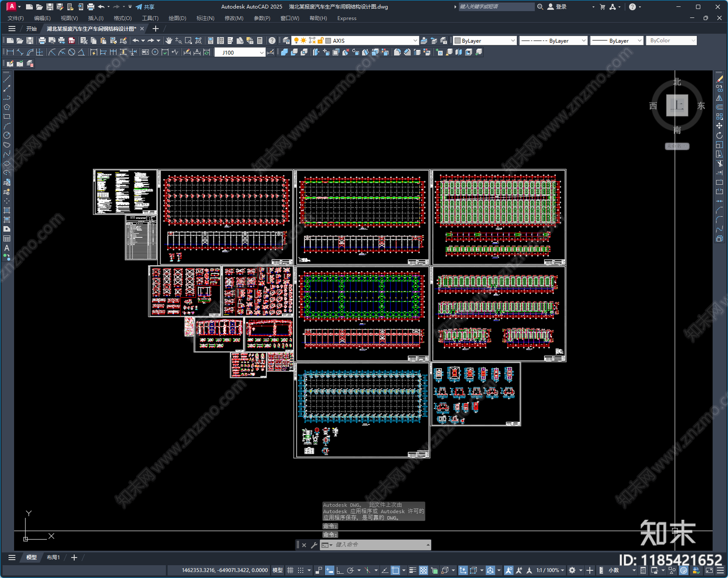This screenshot has width=728, height=578.
Task: Open the ByLayer color control swatch
Action: tap(485, 41)
